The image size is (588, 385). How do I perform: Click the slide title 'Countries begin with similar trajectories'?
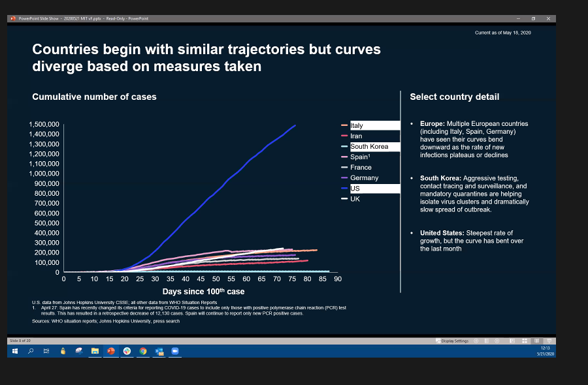click(206, 57)
